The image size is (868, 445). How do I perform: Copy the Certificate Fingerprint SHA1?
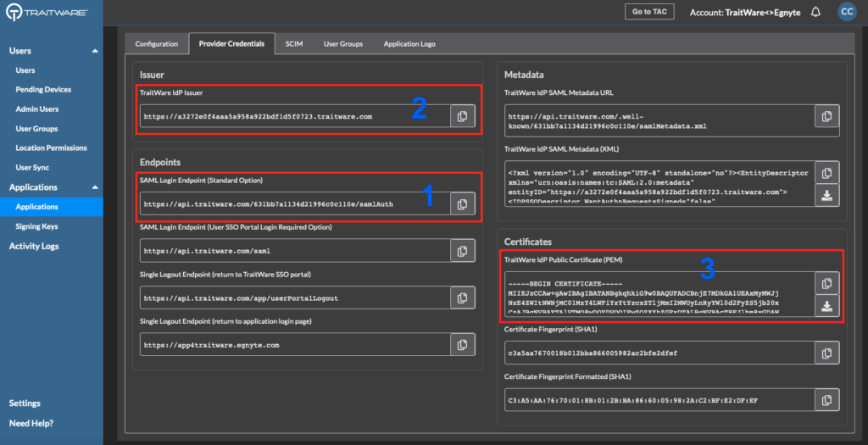tap(826, 353)
